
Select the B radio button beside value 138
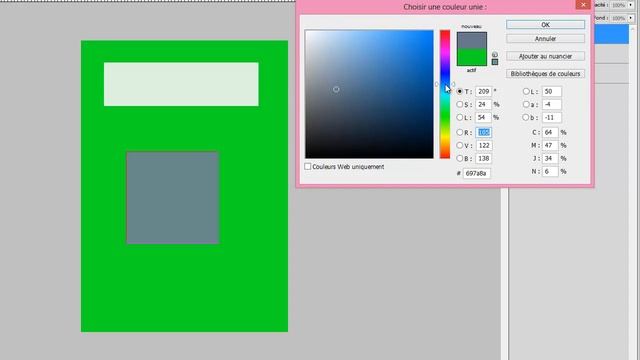pyautogui.click(x=460, y=158)
